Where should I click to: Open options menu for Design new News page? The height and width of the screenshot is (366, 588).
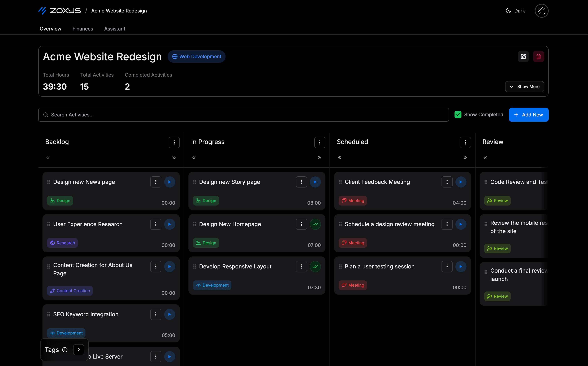(156, 182)
